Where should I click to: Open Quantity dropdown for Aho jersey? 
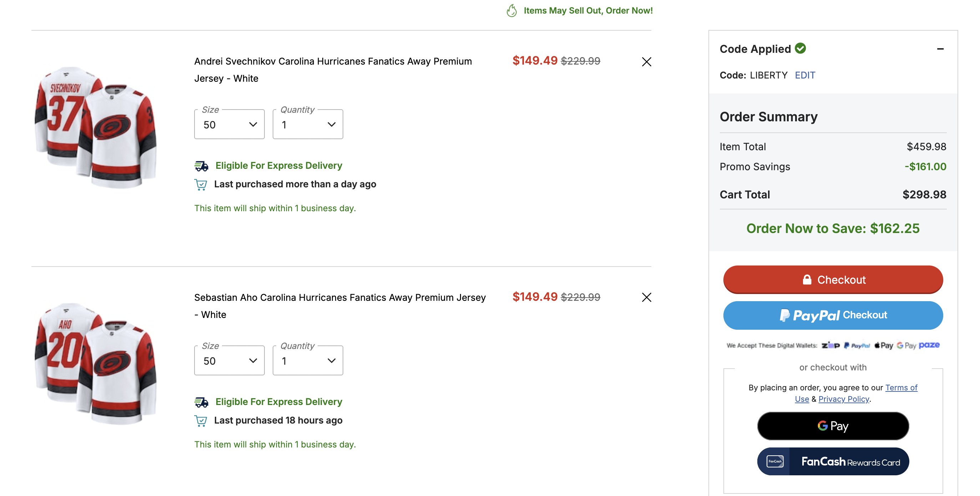pos(307,361)
